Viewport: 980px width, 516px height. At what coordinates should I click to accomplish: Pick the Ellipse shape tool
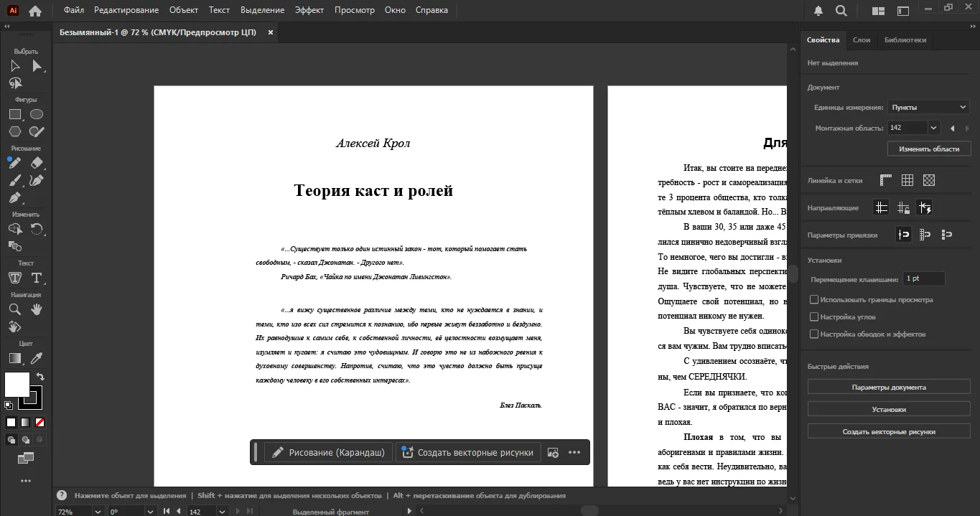[x=37, y=114]
